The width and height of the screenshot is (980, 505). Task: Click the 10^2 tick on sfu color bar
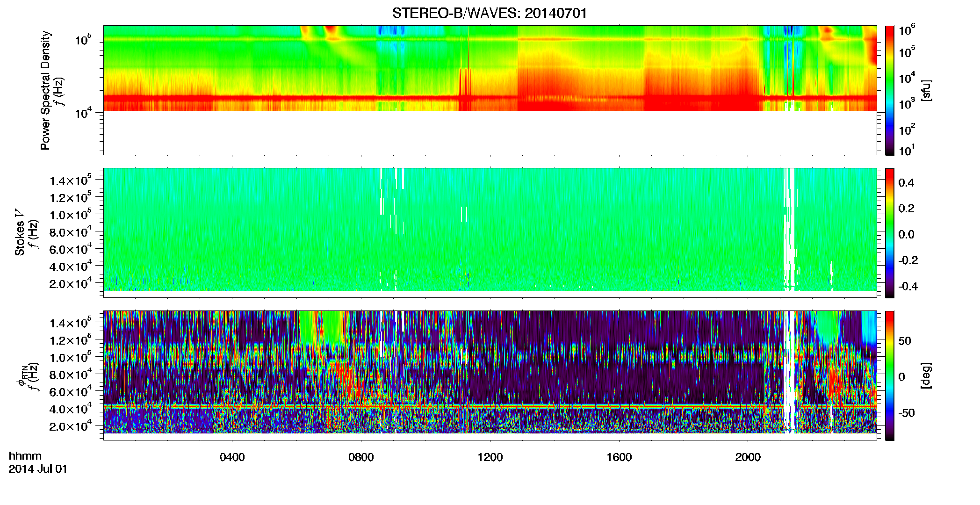pyautogui.click(x=907, y=129)
